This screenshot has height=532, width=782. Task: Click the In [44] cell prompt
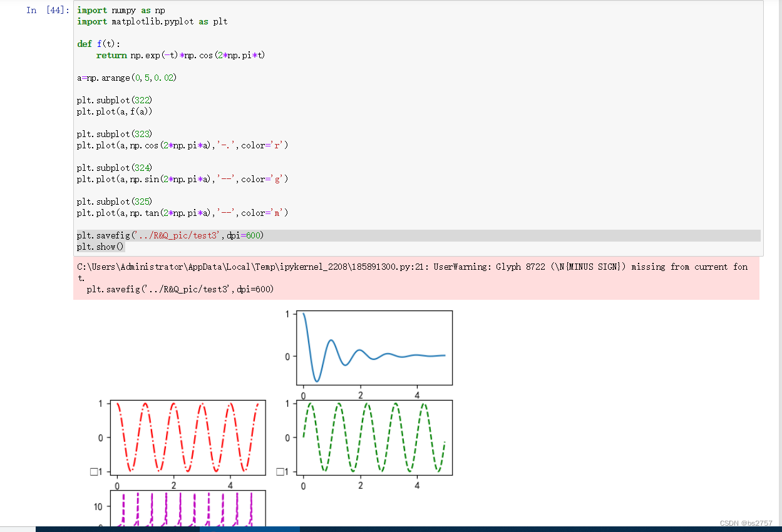click(48, 10)
